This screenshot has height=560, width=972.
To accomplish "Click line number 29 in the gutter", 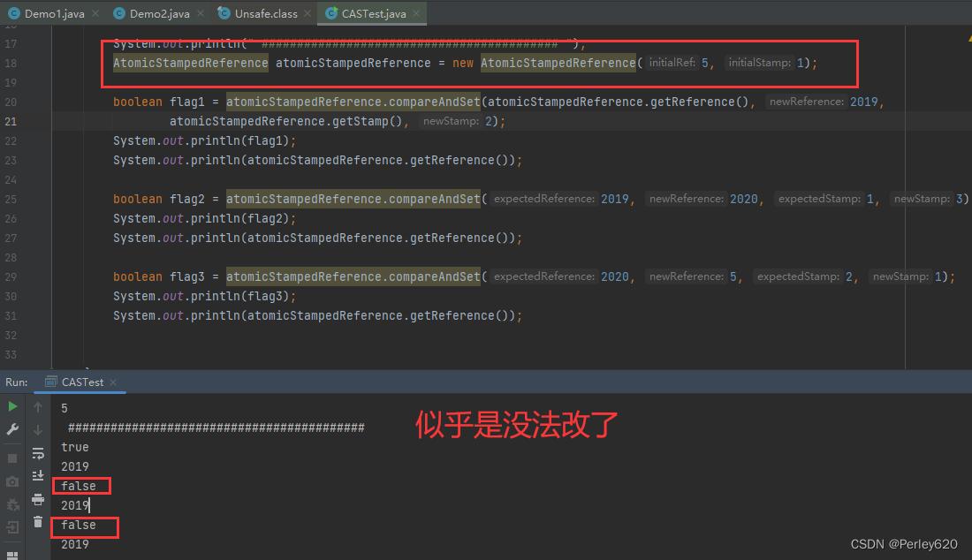I will (x=11, y=276).
